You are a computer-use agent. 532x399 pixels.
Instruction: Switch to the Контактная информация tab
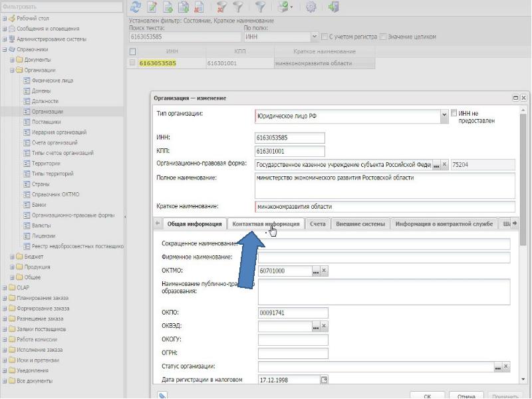tap(266, 224)
